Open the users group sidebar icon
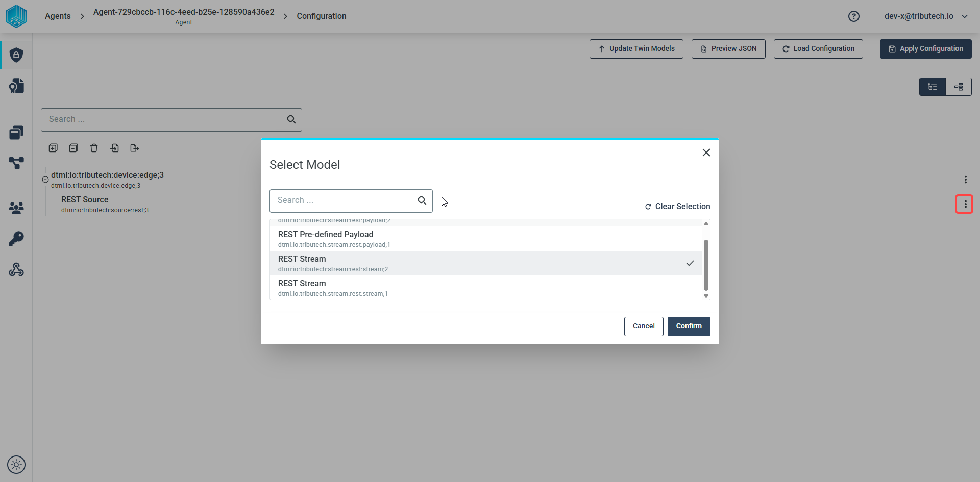Image resolution: width=980 pixels, height=482 pixels. coord(16,208)
